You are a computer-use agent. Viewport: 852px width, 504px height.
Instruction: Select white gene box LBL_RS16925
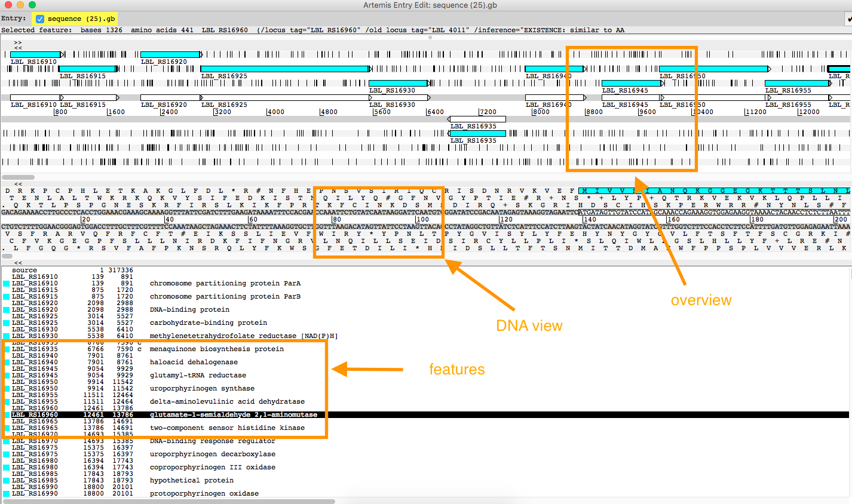286,97
